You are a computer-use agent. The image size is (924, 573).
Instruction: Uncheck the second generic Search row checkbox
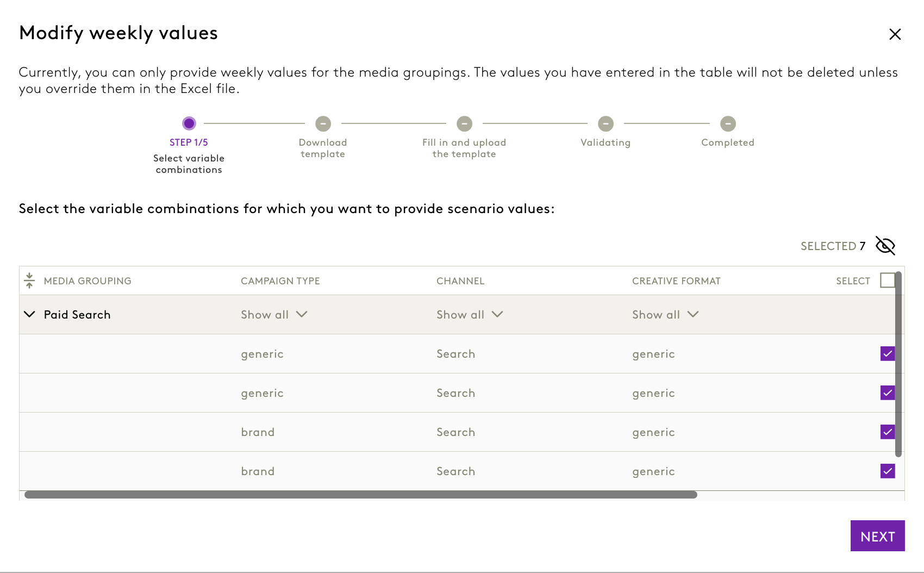[887, 393]
